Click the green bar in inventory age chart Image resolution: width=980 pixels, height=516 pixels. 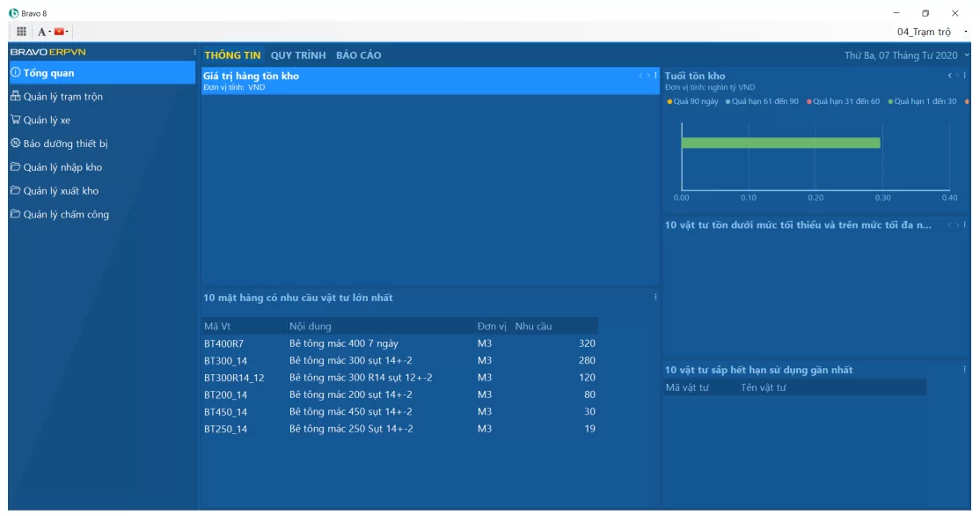click(x=780, y=143)
